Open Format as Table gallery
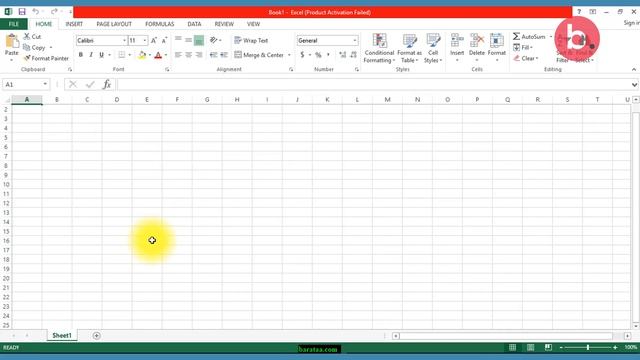This screenshot has width=640, height=360. [x=409, y=49]
